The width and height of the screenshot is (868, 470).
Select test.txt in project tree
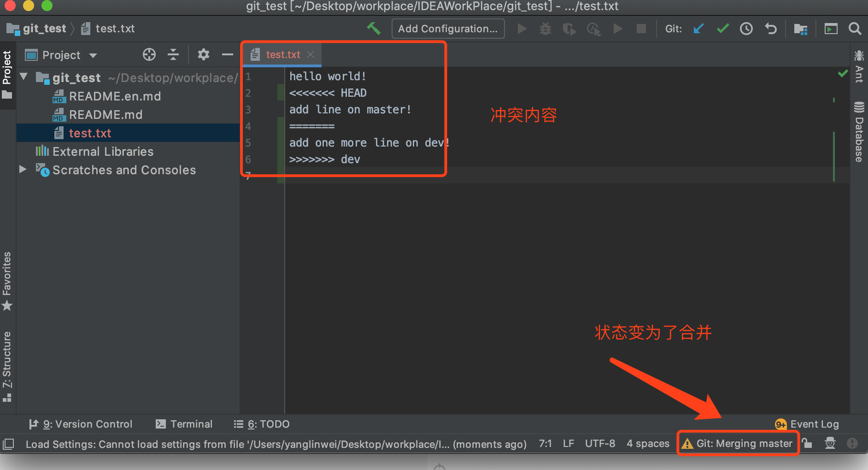128,133
